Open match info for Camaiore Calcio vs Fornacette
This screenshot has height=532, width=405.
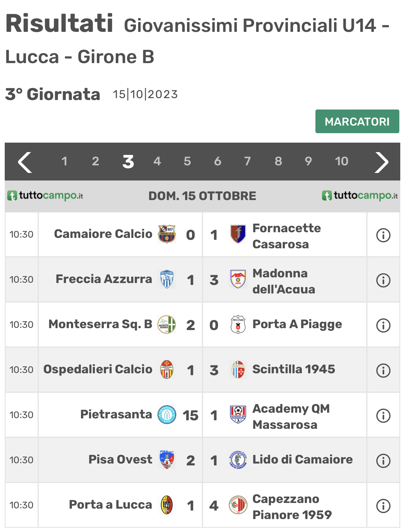[x=383, y=235]
